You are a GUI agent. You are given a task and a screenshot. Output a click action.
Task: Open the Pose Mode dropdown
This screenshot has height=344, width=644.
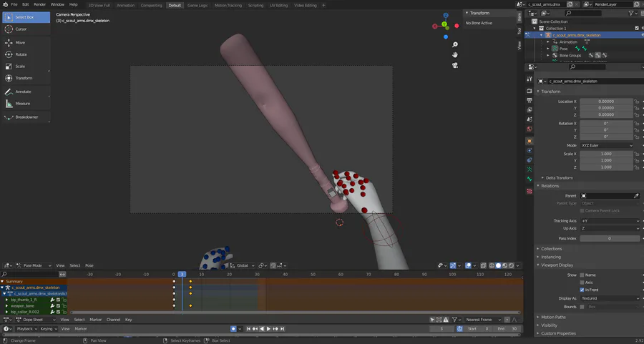pyautogui.click(x=34, y=265)
